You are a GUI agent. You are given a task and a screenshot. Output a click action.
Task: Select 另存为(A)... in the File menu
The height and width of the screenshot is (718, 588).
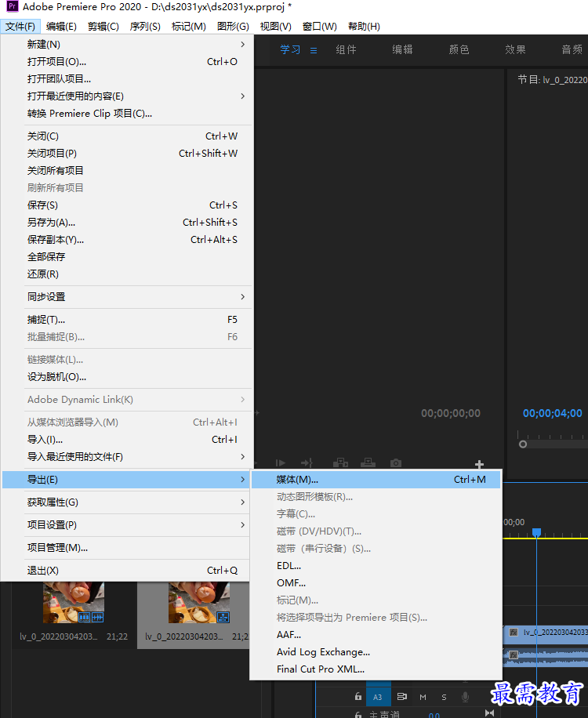[x=127, y=223]
